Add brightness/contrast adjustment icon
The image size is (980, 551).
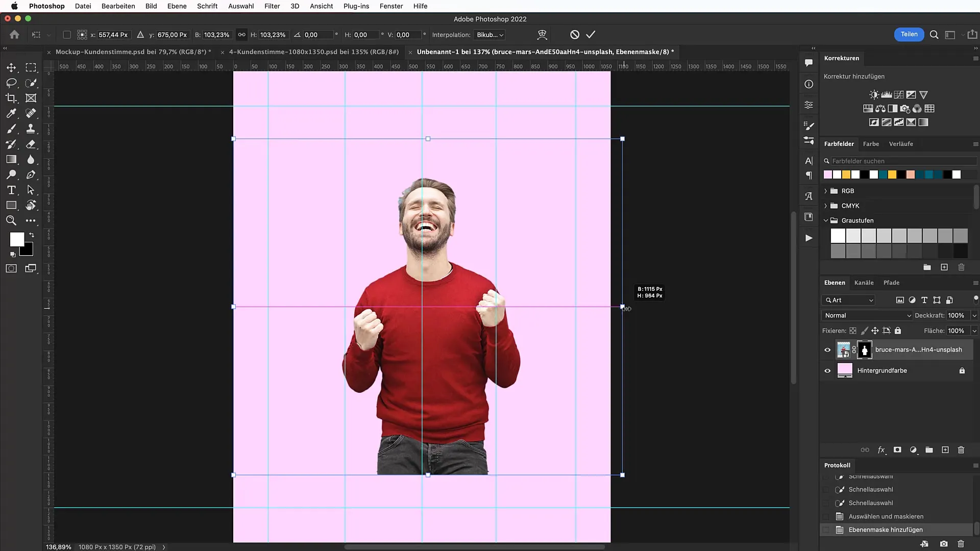click(x=874, y=94)
